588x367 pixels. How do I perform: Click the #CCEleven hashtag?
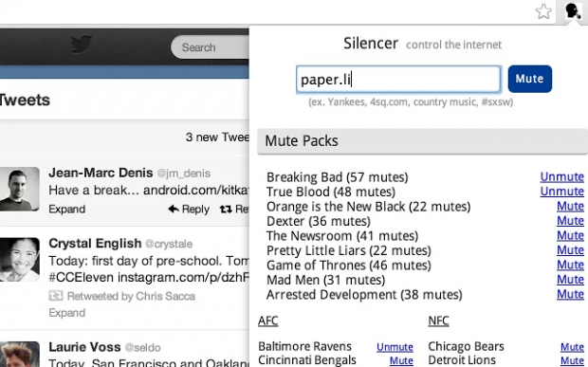[82, 278]
